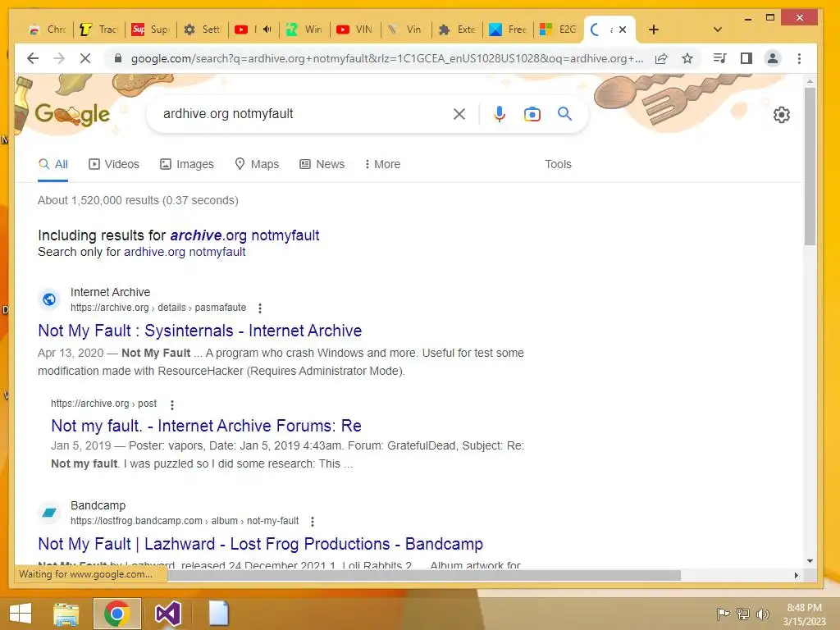Switch to the Free browser tab

[x=509, y=30]
